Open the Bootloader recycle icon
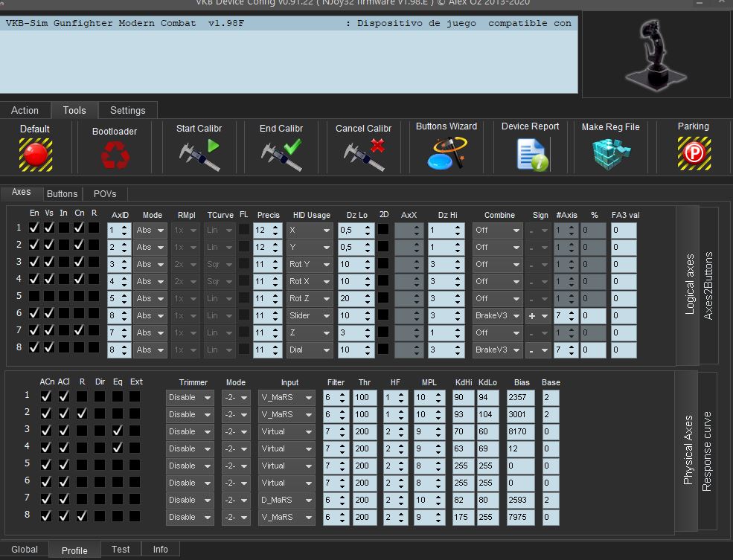 (x=115, y=155)
